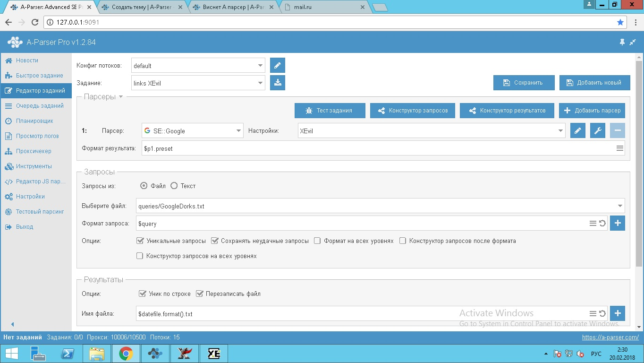Toggle Уник по строке checkbox
Viewport: 644px width, 363px height.
[x=143, y=294]
